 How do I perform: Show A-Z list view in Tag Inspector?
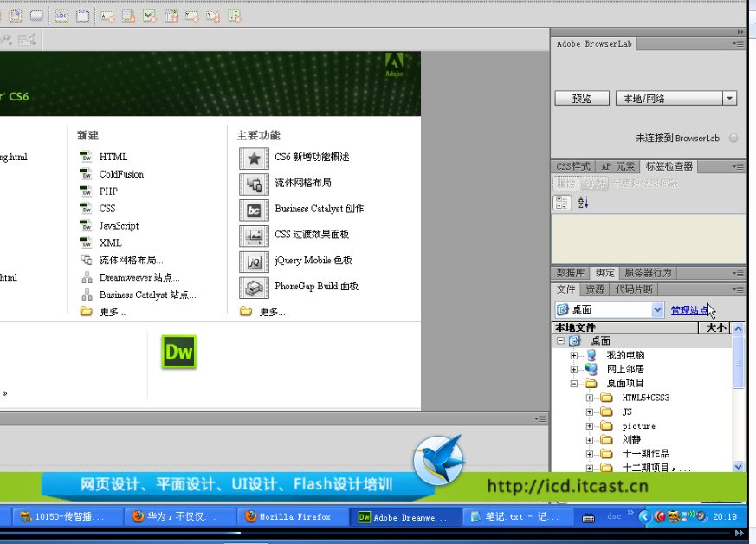tap(584, 203)
